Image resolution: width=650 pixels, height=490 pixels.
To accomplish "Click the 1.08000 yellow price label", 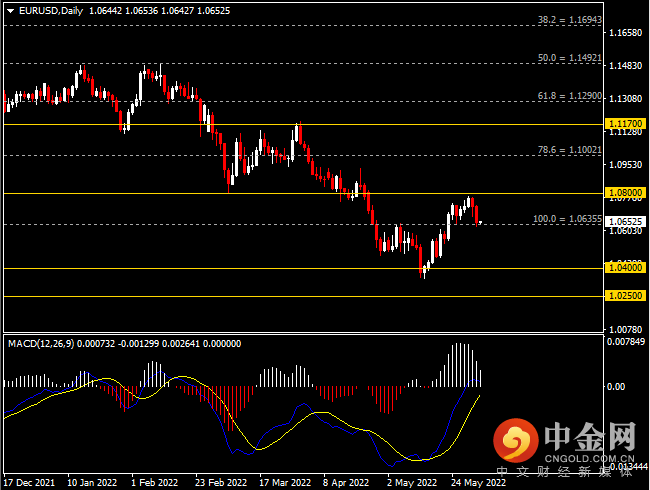I will (x=626, y=193).
